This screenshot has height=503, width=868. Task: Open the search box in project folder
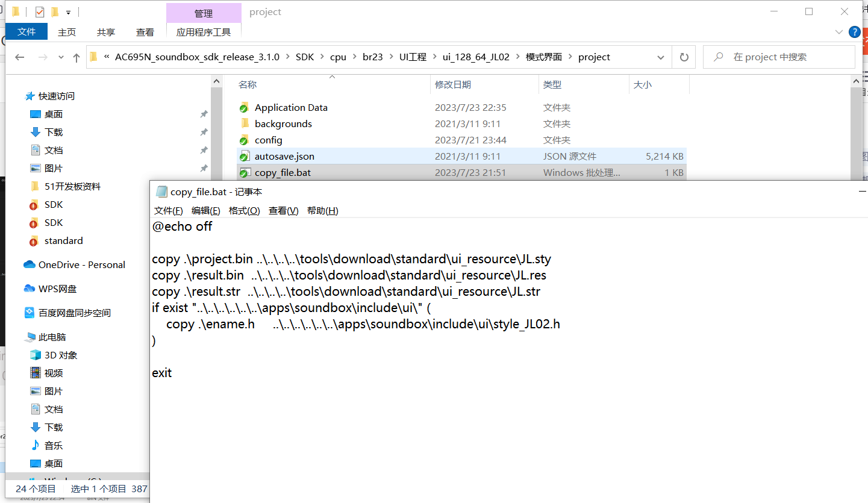[x=779, y=57]
